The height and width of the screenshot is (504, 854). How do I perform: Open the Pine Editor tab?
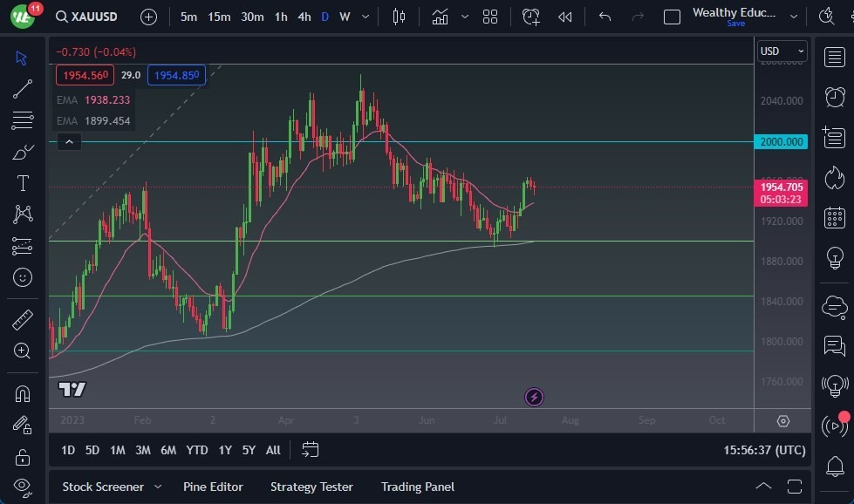pyautogui.click(x=213, y=487)
